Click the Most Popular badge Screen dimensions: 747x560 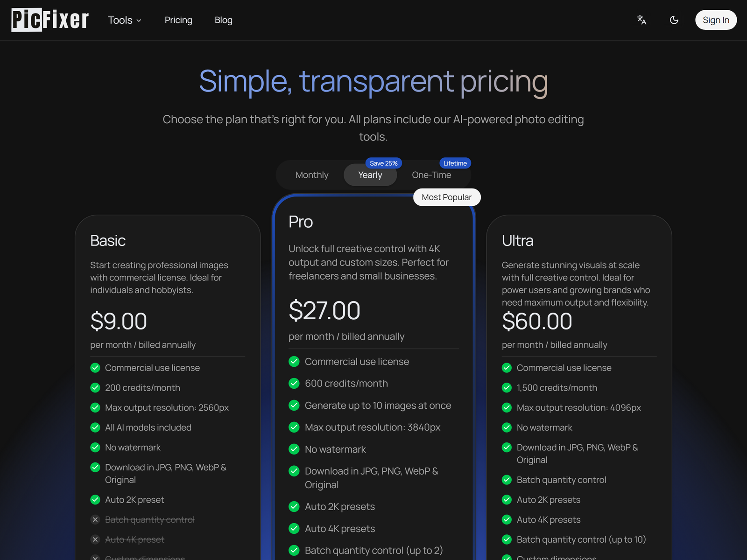click(447, 197)
